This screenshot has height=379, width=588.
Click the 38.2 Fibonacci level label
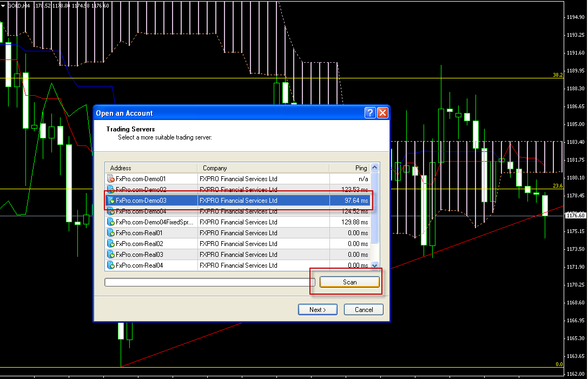point(558,75)
